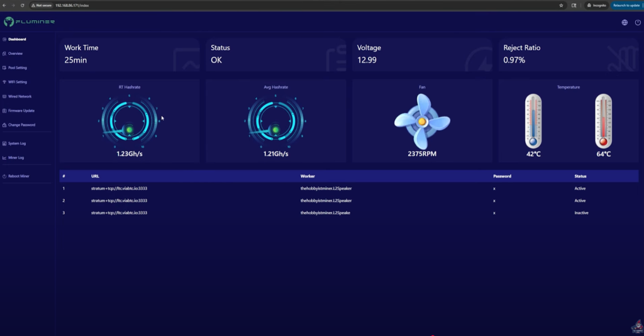The height and width of the screenshot is (336, 644).
Task: Click the language globe icon
Action: click(x=625, y=22)
